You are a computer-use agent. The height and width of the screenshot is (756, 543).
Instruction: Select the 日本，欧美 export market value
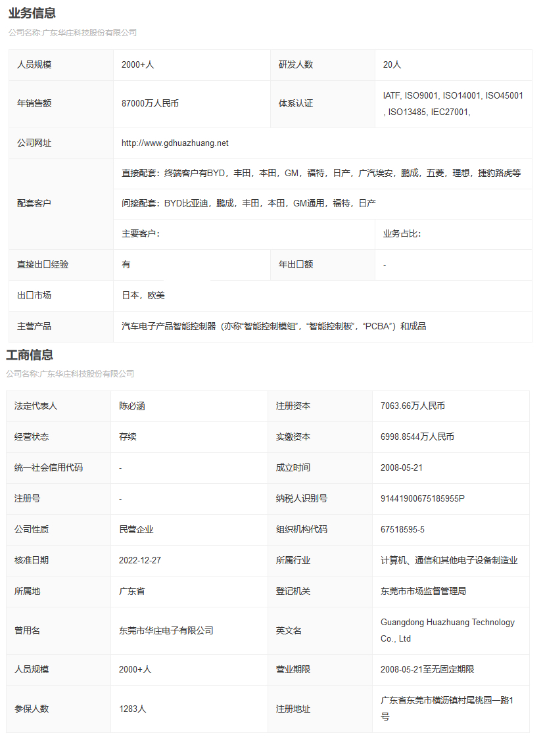(x=143, y=296)
